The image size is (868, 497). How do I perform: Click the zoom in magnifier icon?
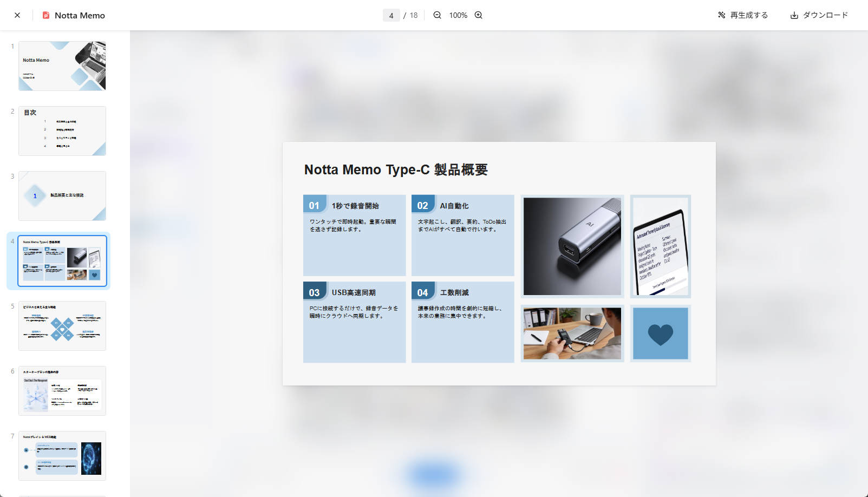click(479, 15)
